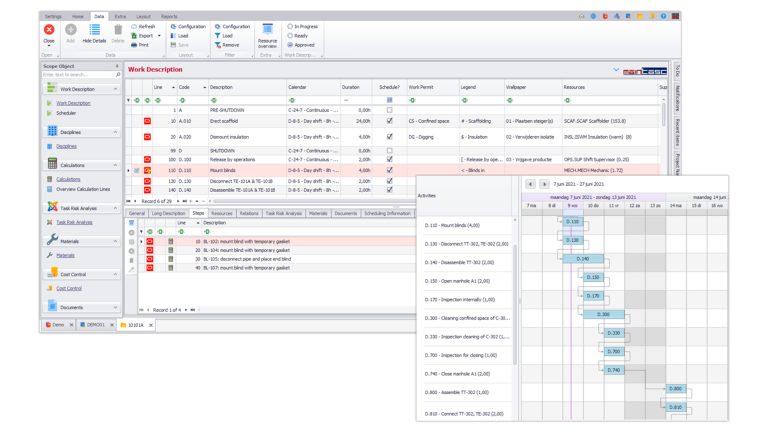Screen dimensions: 768x432
Task: Click the yellow folder icon in the title bar
Action: click(640, 16)
